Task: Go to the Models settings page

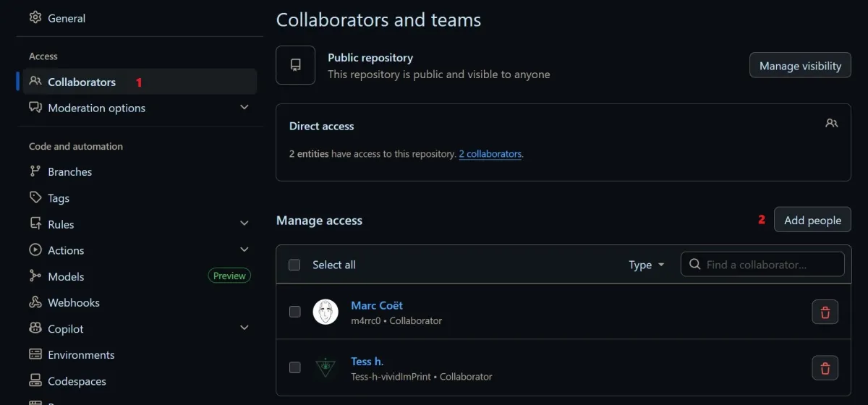Action: pyautogui.click(x=66, y=276)
